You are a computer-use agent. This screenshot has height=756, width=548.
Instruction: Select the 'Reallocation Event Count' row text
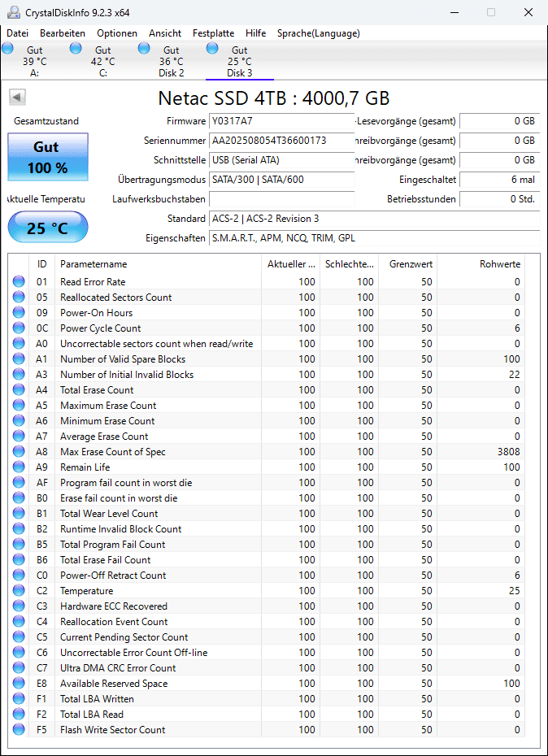(x=114, y=622)
